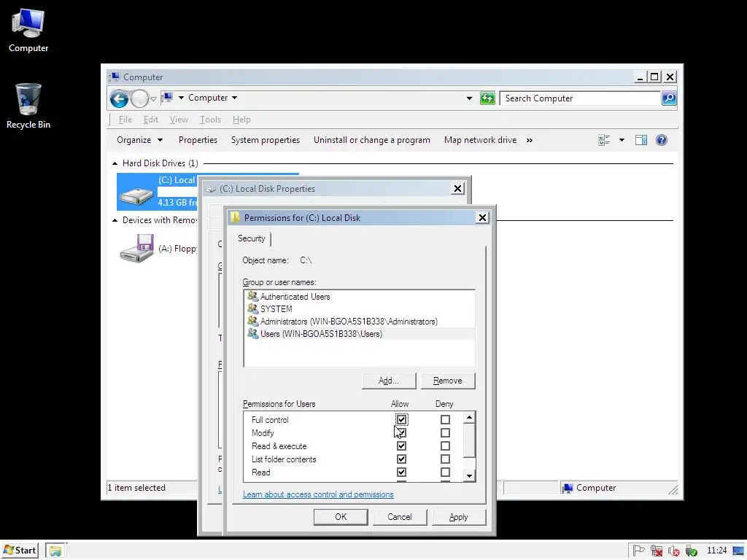Click System properties in toolbar
This screenshot has width=747, height=560.
pyautogui.click(x=266, y=140)
